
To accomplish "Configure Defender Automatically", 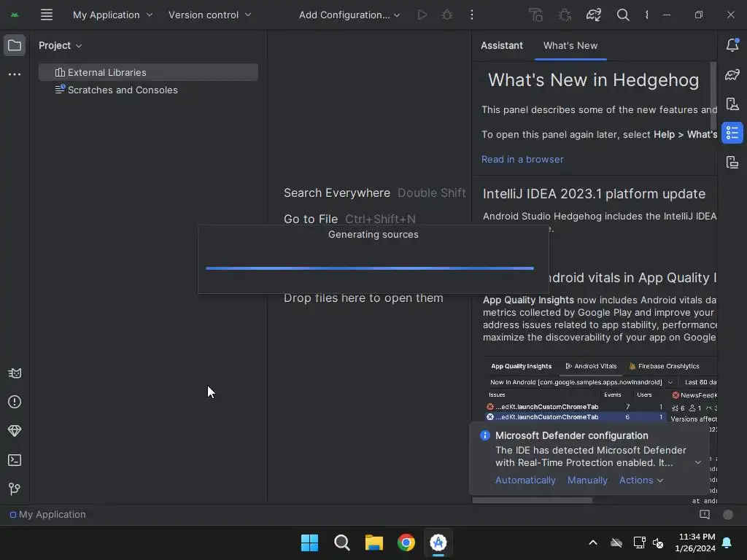I will (525, 480).
